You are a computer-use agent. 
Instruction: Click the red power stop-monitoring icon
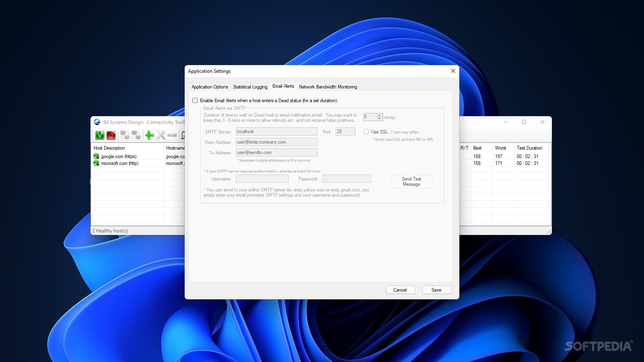(111, 135)
